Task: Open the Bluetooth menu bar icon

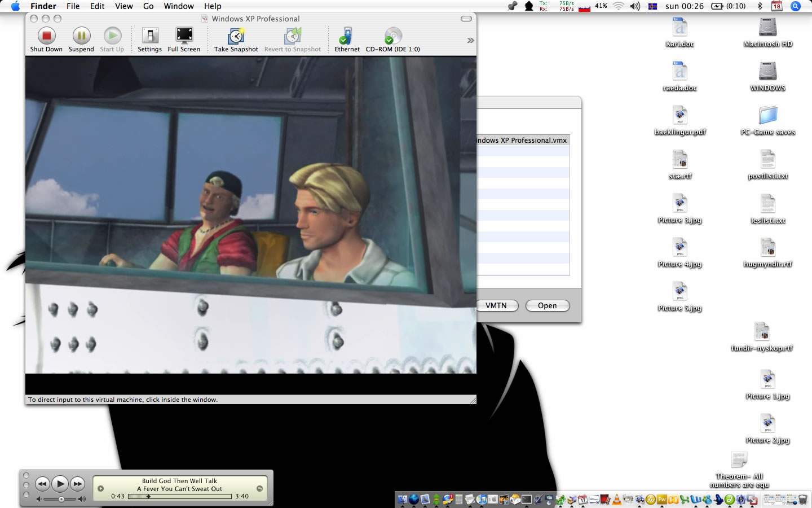Action: click(760, 6)
